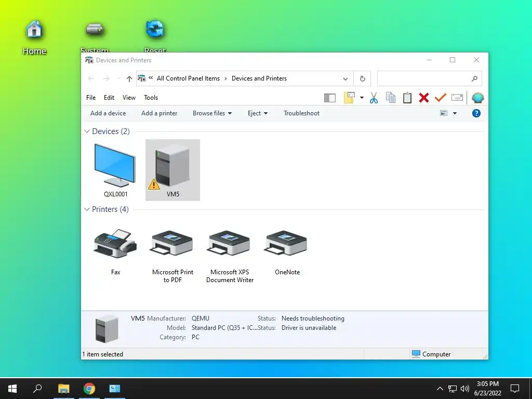Open the notification center icon
Image resolution: width=532 pixels, height=399 pixels.
pyautogui.click(x=515, y=388)
